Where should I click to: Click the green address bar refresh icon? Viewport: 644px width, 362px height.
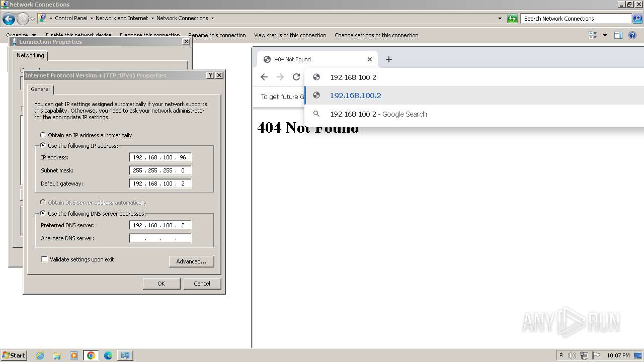coord(512,19)
